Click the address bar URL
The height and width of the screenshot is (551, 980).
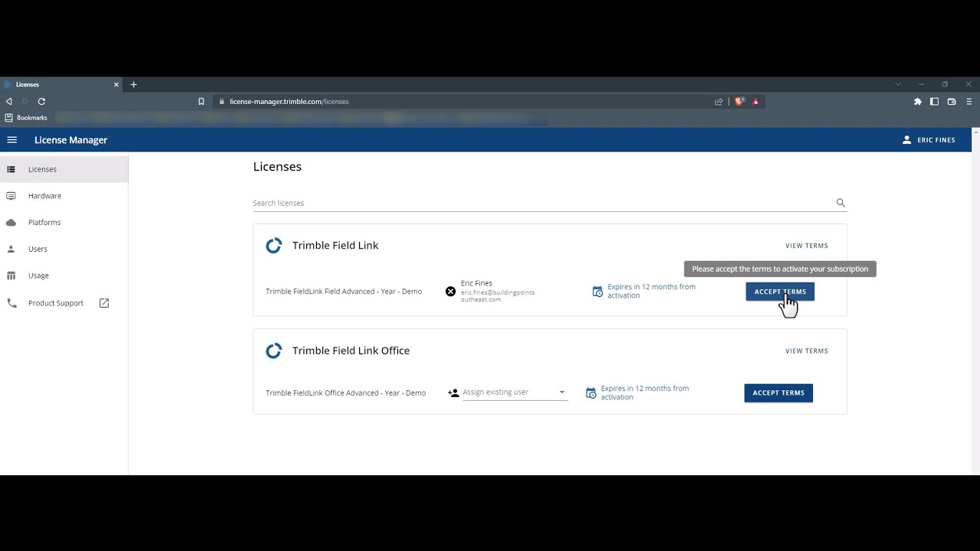click(289, 101)
